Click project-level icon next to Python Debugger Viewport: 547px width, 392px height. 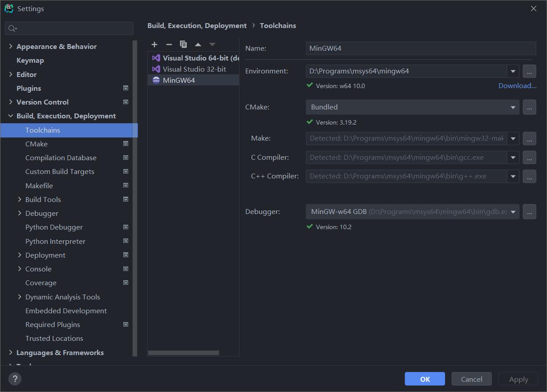(126, 227)
